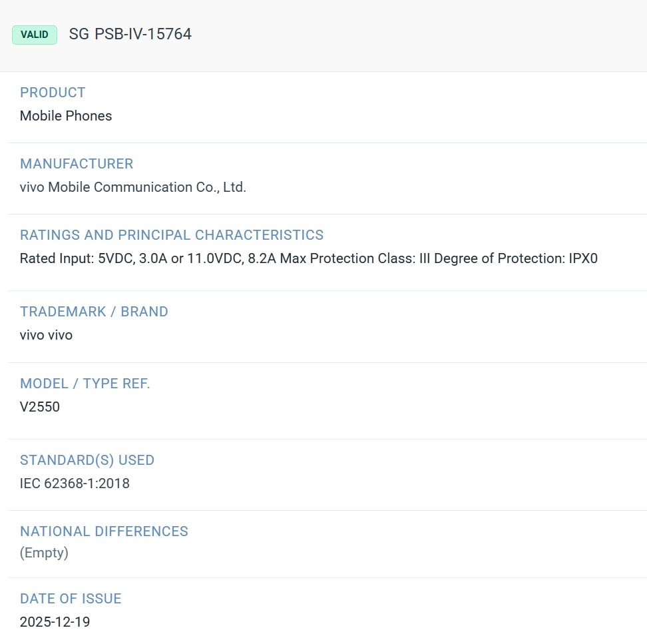Select the IEC 62368-1:2018 standard value

pyautogui.click(x=75, y=483)
